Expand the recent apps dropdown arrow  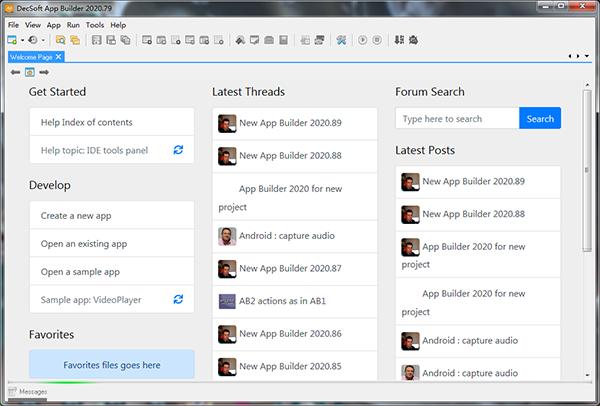[x=43, y=40]
